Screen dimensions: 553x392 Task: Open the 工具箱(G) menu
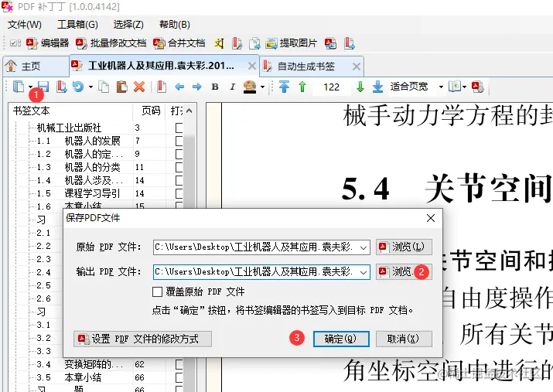coord(77,24)
